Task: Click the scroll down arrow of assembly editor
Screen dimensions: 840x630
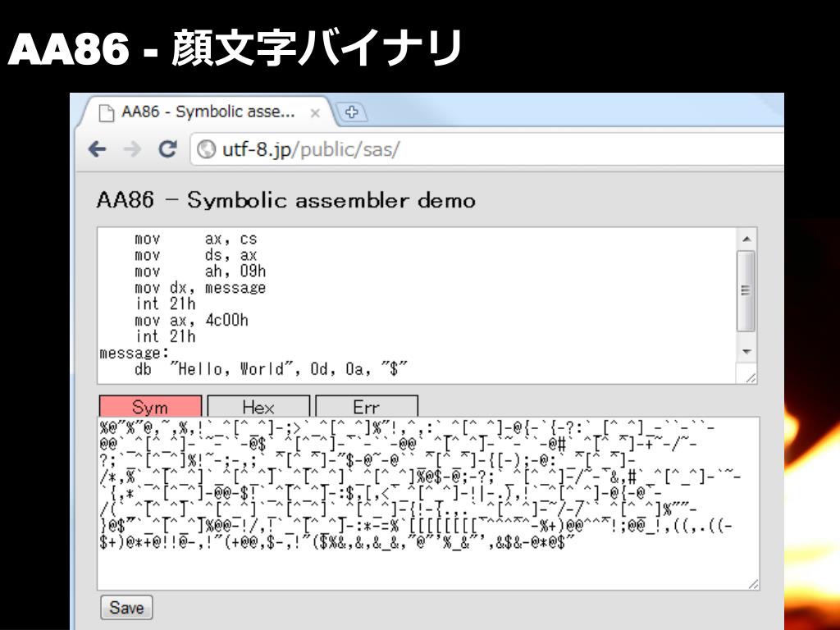Action: pyautogui.click(x=746, y=351)
